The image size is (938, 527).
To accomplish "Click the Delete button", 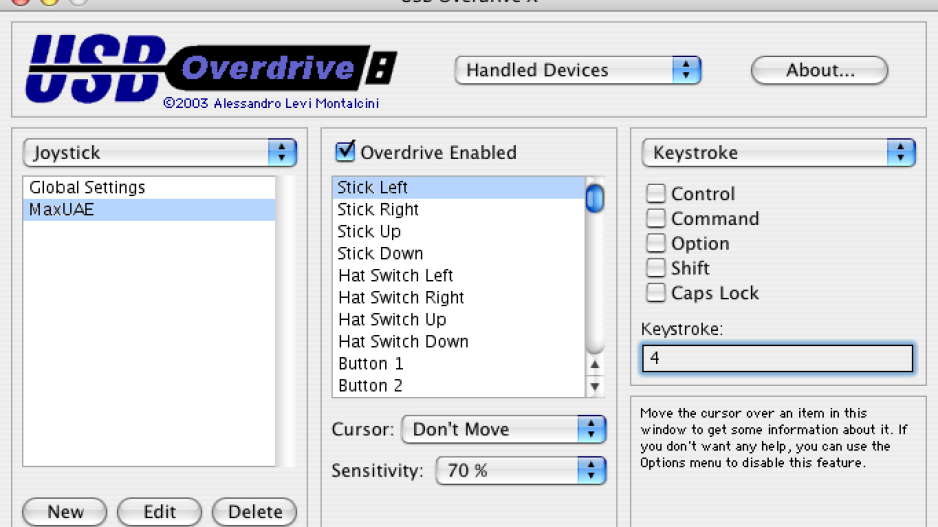I will pyautogui.click(x=254, y=512).
